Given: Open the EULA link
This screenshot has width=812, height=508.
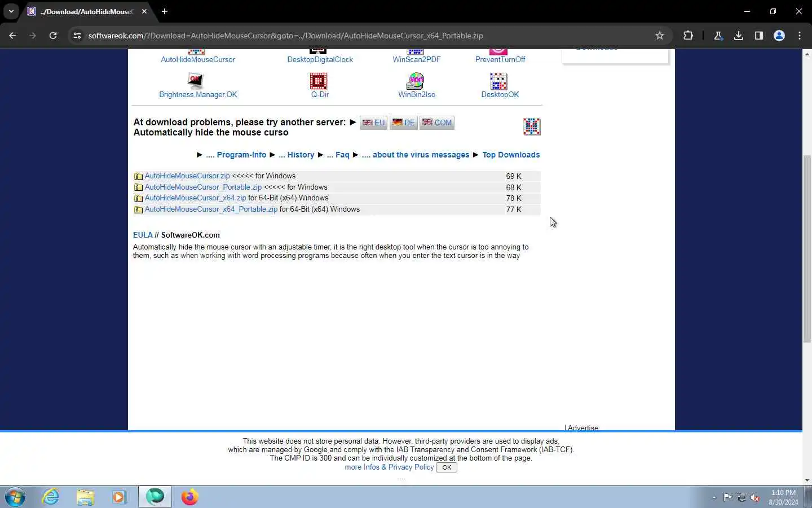Looking at the screenshot, I should [143, 235].
